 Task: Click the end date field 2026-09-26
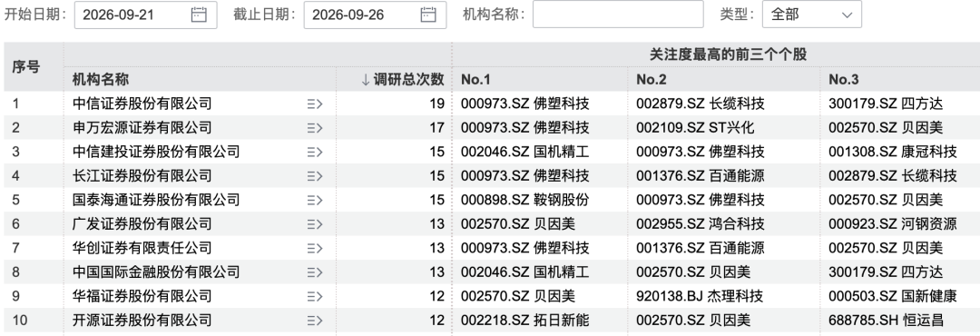coord(375,15)
